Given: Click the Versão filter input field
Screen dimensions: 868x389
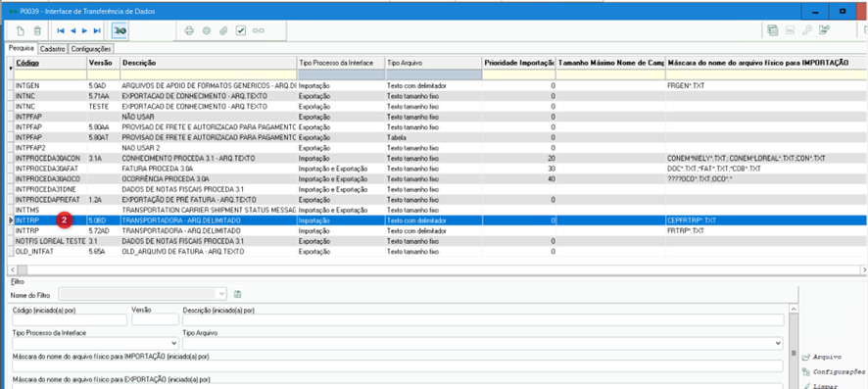Looking at the screenshot, I should point(155,319).
